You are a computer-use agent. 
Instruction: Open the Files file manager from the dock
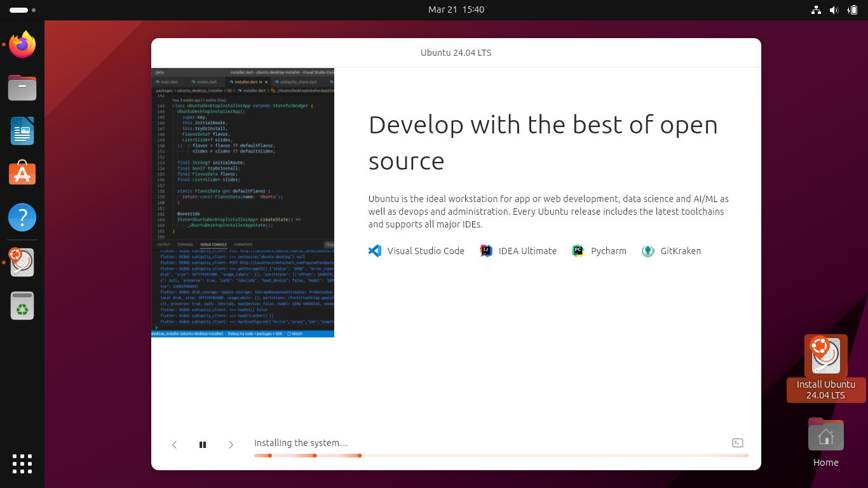pos(22,88)
